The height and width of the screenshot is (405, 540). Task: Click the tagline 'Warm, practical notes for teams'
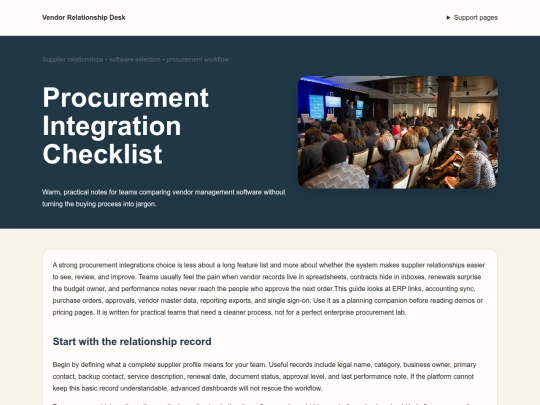pos(90,192)
